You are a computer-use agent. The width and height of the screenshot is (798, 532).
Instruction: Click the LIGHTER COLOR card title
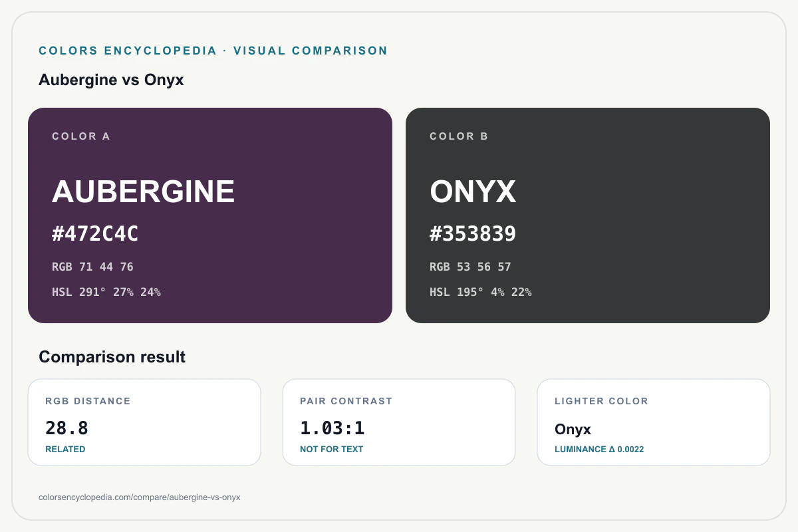[601, 401]
